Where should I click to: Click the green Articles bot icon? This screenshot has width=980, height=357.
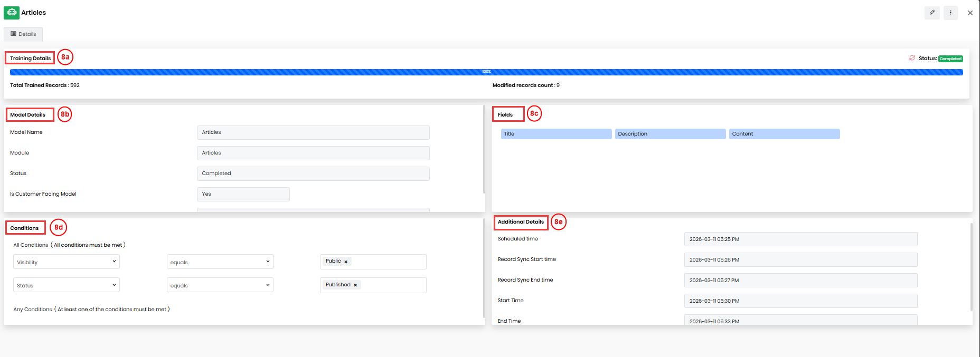tap(11, 12)
